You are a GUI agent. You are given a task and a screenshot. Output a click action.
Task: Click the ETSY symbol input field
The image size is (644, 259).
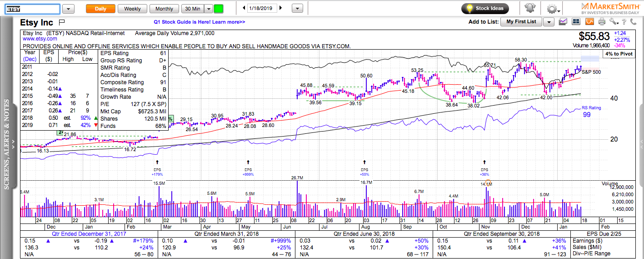31,9
